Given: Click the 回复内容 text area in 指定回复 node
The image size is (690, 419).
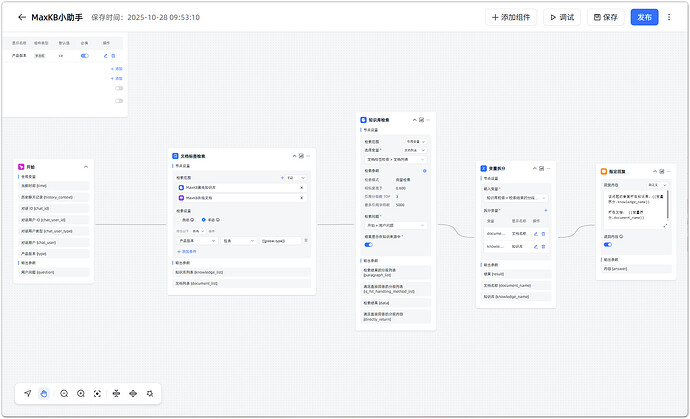Looking at the screenshot, I should click(629, 210).
